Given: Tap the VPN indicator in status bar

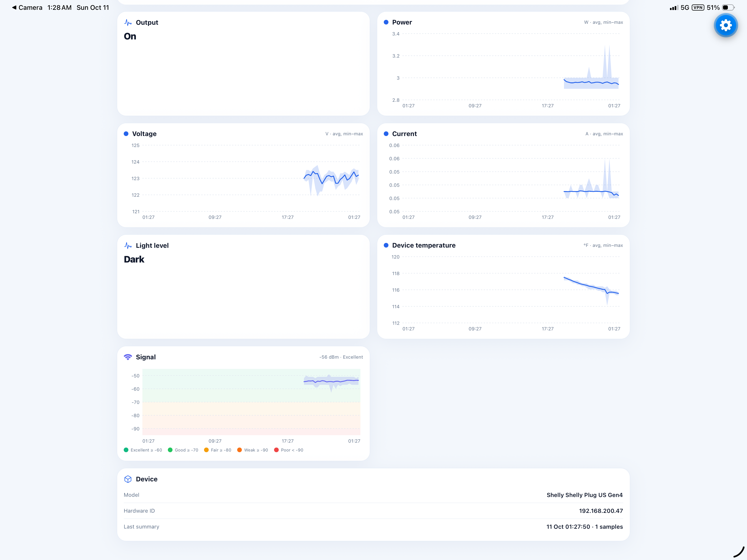Looking at the screenshot, I should pyautogui.click(x=698, y=7).
